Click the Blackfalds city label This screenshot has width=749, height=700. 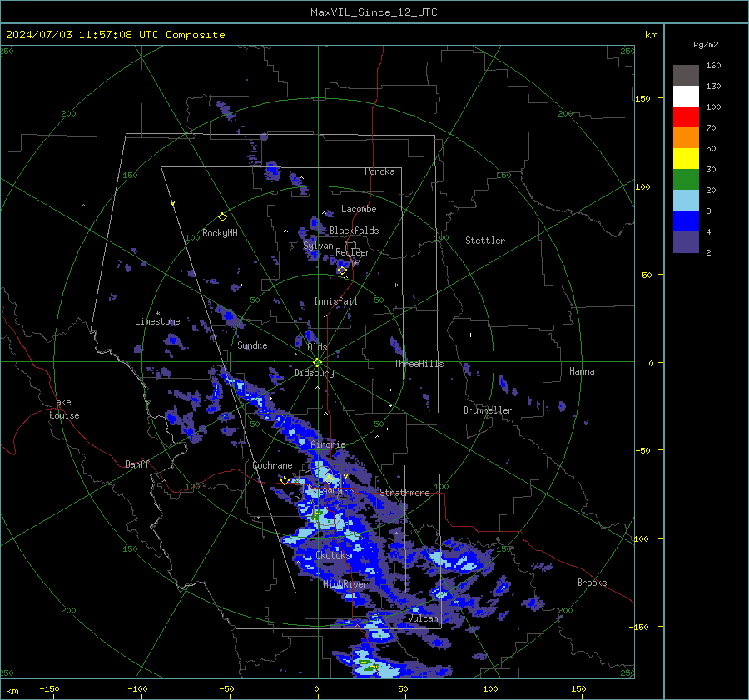354,231
